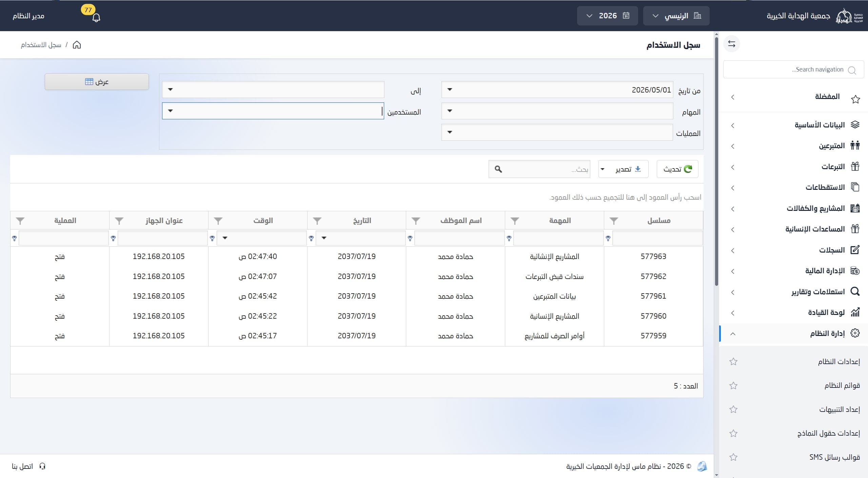Viewport: 868px width, 478px height.
Task: Click the عرض button
Action: pyautogui.click(x=97, y=82)
